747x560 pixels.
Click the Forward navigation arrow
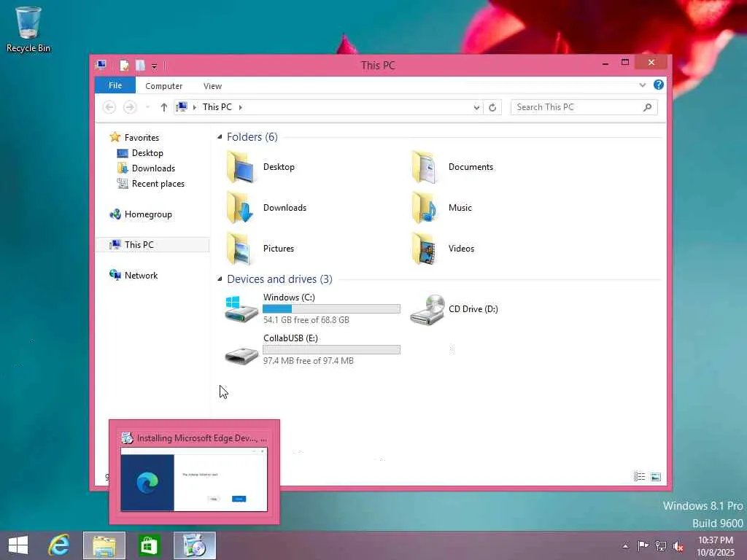coord(130,107)
